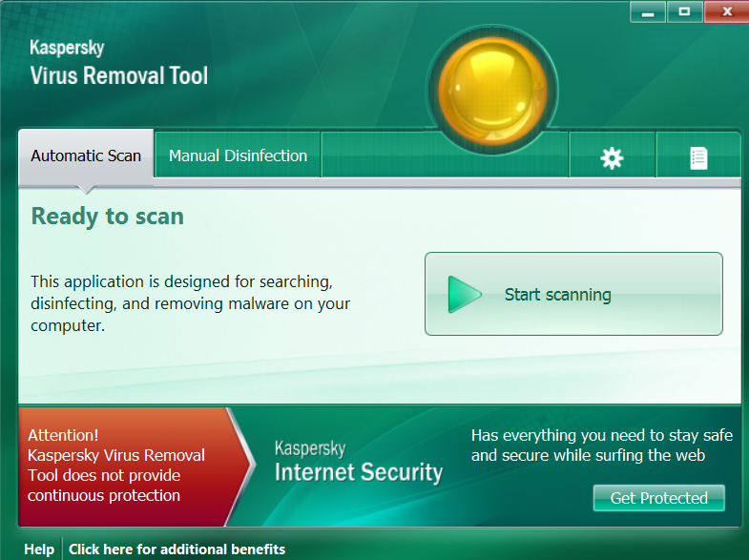The width and height of the screenshot is (749, 560).
Task: Switch to the Automatic Scan tab
Action: tap(86, 156)
